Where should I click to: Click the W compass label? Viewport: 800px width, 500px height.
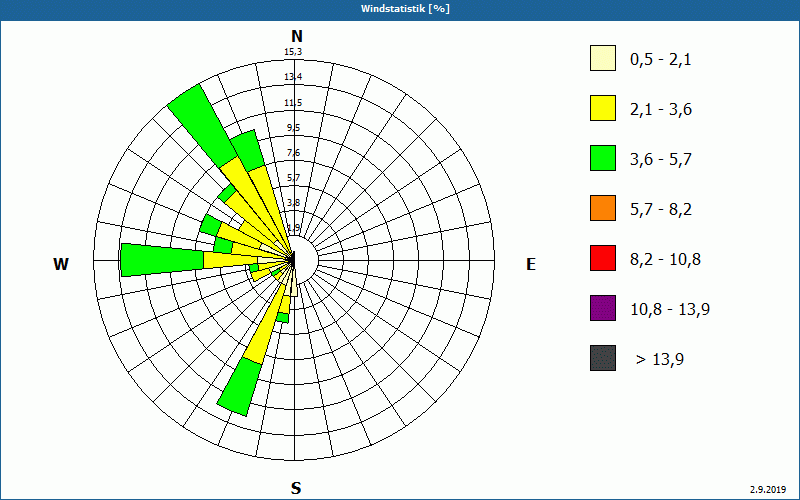[61, 264]
